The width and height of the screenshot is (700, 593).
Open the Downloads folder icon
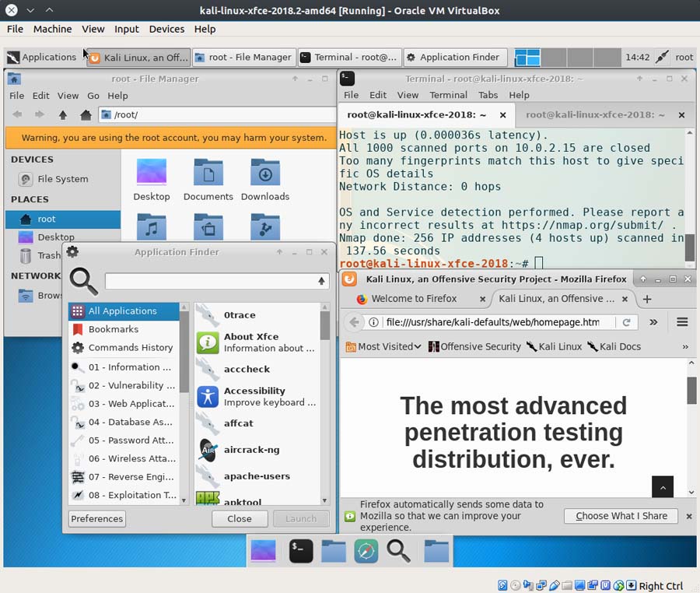point(265,180)
